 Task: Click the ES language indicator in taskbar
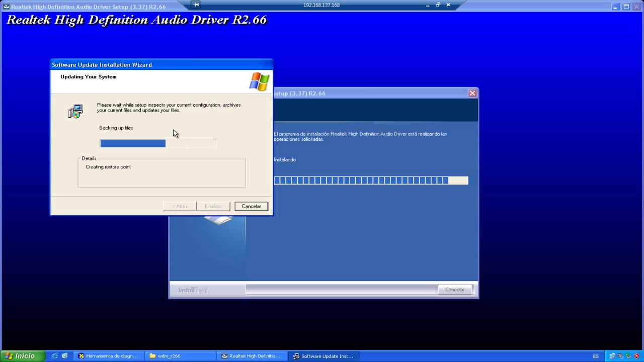(596, 356)
